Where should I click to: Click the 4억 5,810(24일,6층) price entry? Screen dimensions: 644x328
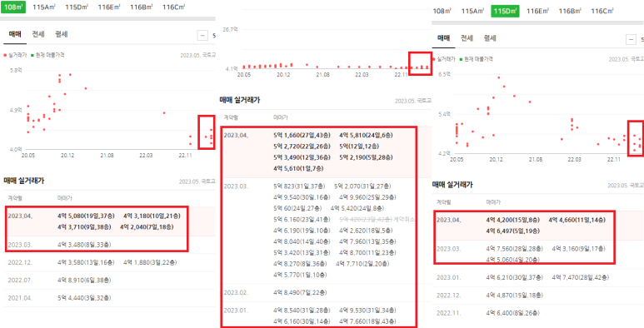[367, 135]
